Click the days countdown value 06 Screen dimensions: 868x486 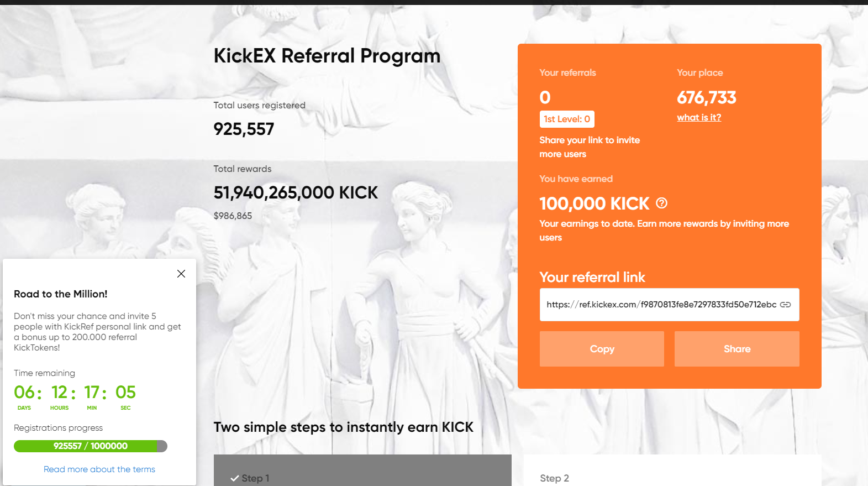tap(24, 392)
